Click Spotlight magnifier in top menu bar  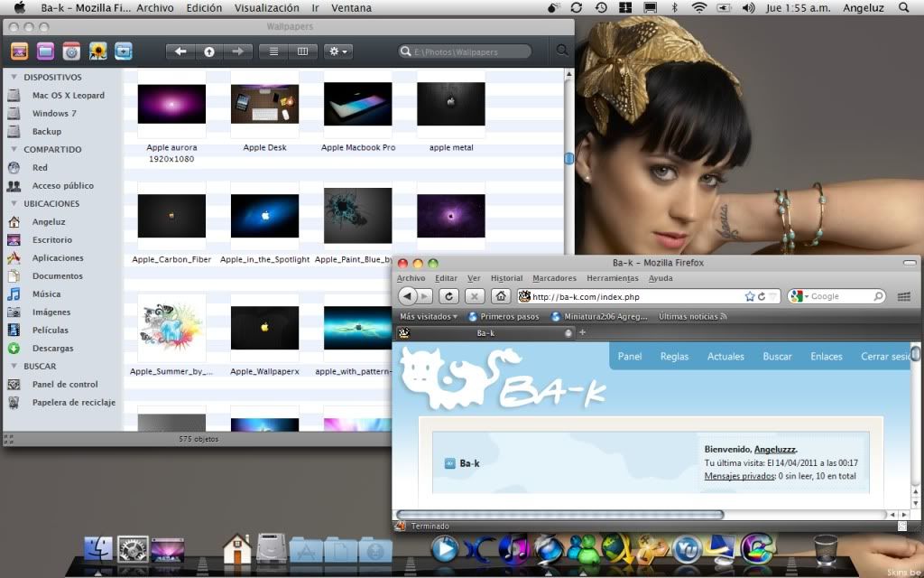(x=903, y=7)
